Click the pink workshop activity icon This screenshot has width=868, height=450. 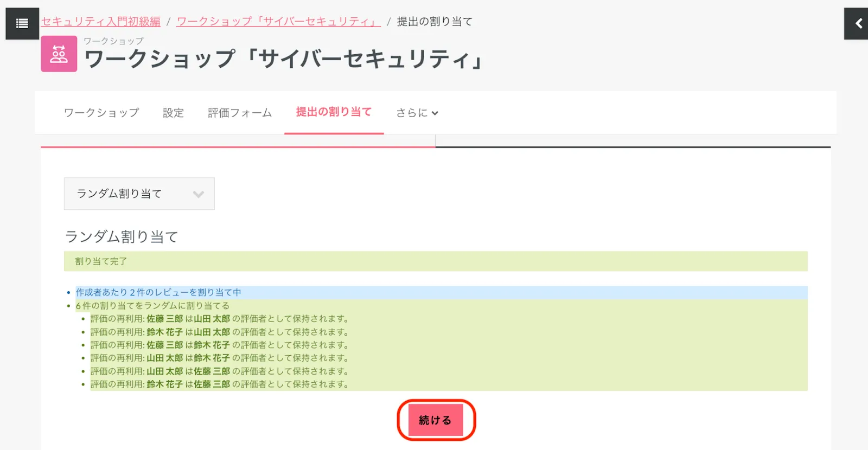coord(59,54)
